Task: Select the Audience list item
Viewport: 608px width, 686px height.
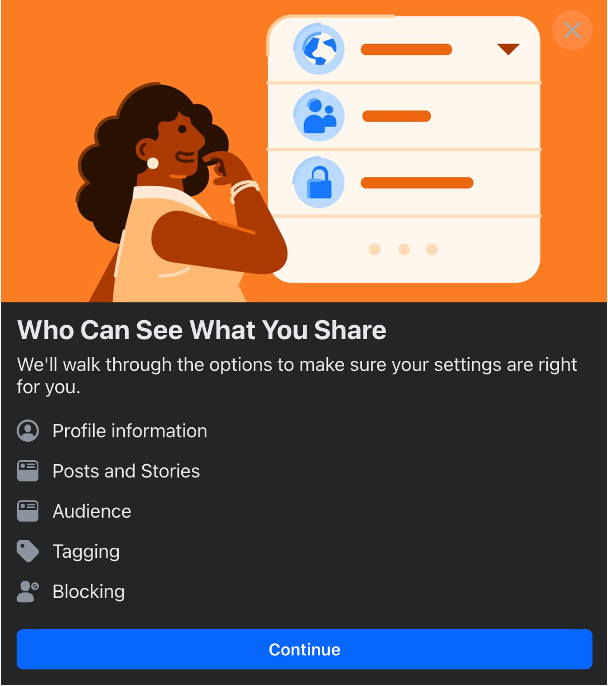Action: pyautogui.click(x=74, y=511)
